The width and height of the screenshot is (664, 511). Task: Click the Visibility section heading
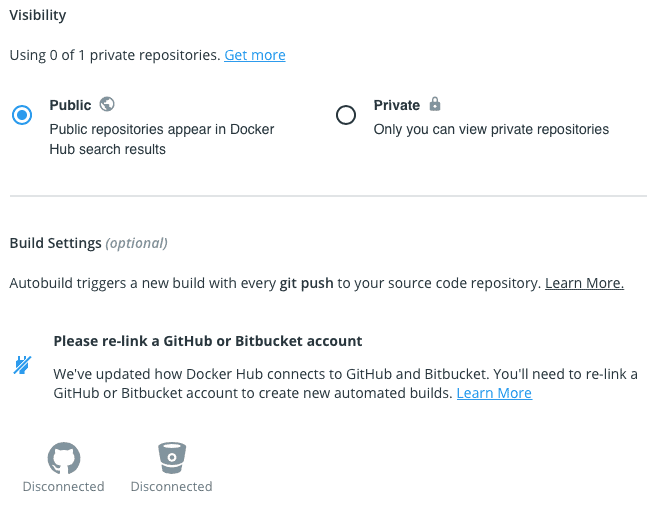tap(38, 15)
